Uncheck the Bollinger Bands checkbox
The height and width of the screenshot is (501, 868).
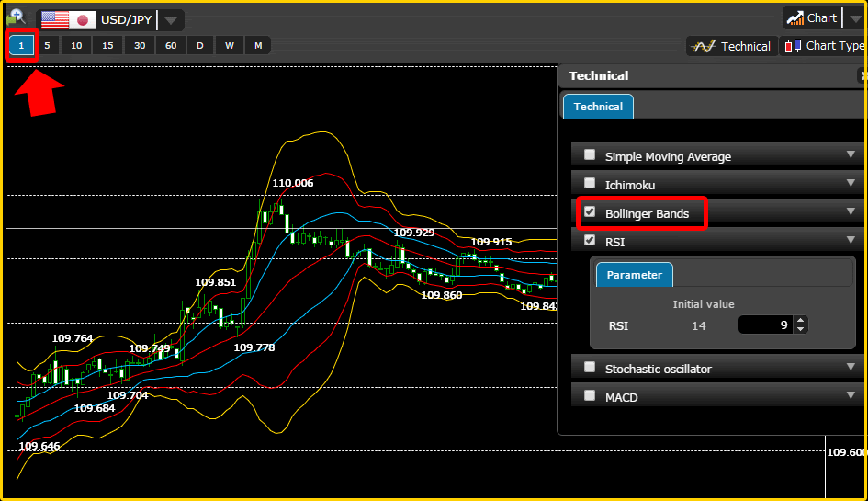(x=590, y=211)
